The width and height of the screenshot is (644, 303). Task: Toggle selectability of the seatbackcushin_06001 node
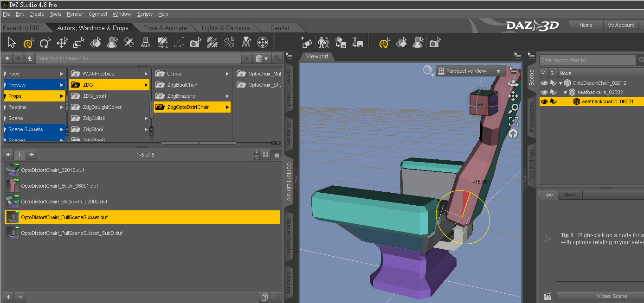553,101
